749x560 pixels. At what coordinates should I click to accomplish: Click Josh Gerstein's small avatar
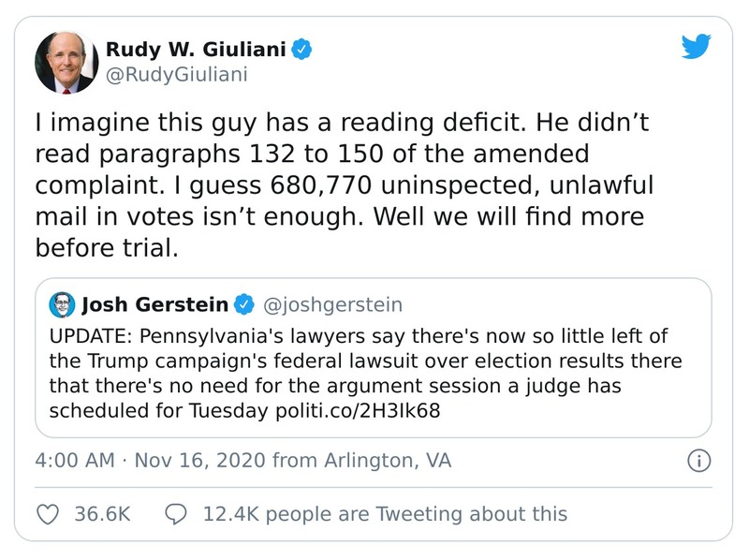[61, 304]
